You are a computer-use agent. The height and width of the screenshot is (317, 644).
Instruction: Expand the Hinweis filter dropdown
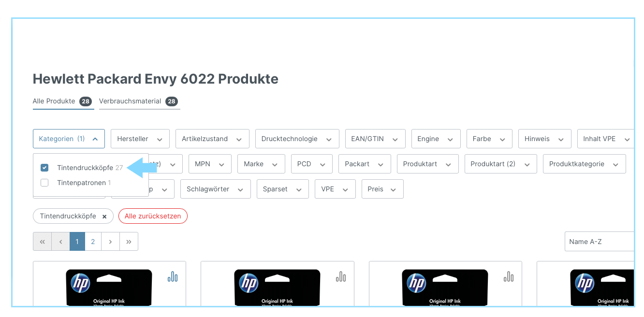point(545,139)
